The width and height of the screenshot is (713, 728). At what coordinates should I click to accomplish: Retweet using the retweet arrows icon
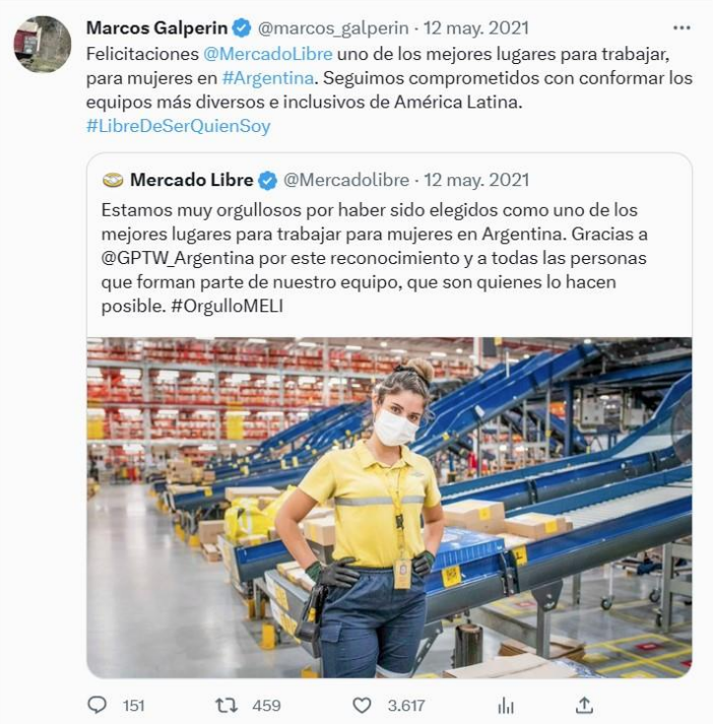pyautogui.click(x=227, y=705)
